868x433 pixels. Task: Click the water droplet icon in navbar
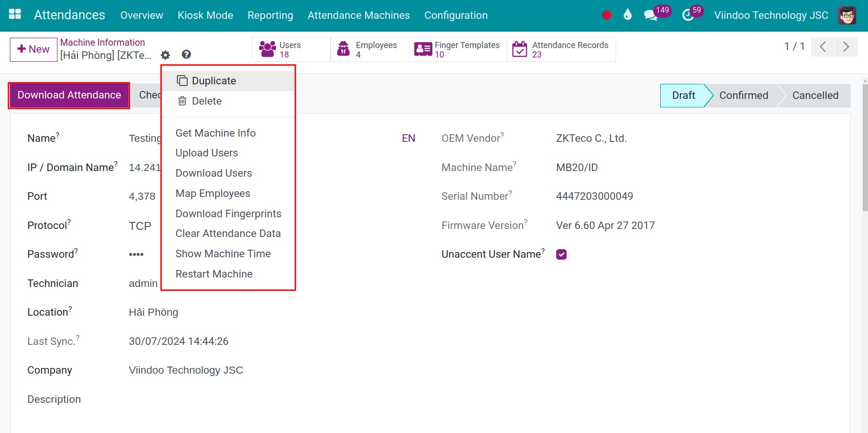coord(627,15)
